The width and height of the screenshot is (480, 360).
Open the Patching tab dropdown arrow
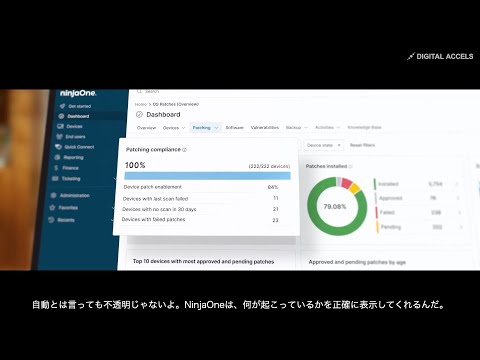216,128
